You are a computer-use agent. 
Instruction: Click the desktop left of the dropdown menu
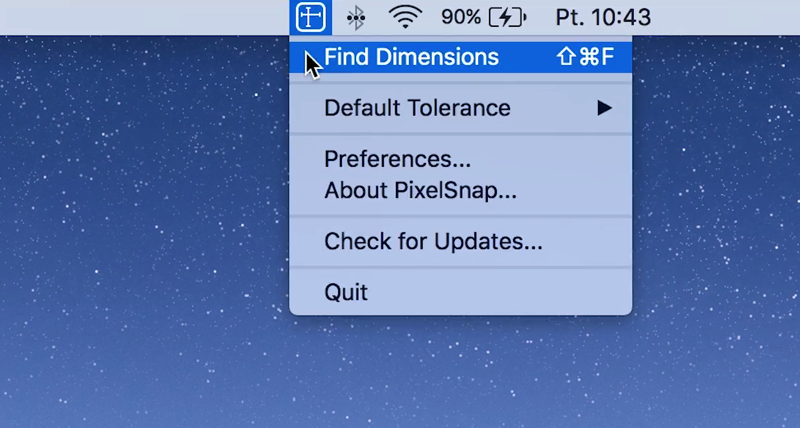pos(140,200)
